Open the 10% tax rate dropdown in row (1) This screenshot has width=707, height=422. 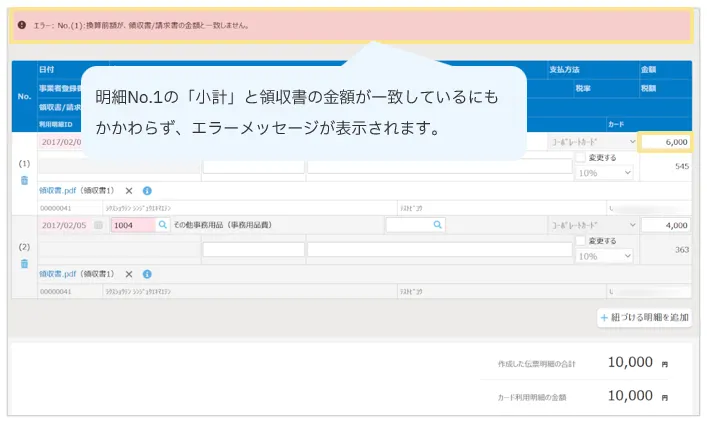[x=605, y=173]
